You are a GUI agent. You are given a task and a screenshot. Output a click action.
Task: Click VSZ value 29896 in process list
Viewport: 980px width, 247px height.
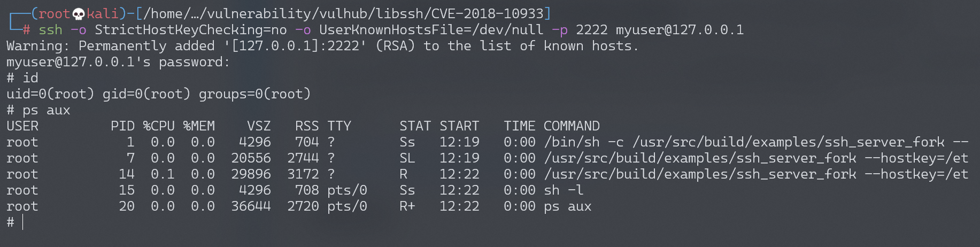(x=251, y=174)
